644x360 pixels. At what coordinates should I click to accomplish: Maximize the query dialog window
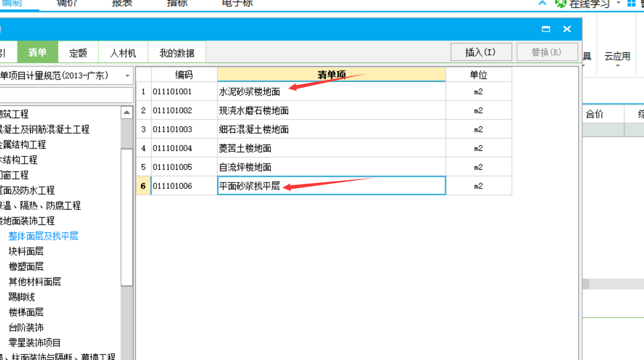click(x=546, y=30)
